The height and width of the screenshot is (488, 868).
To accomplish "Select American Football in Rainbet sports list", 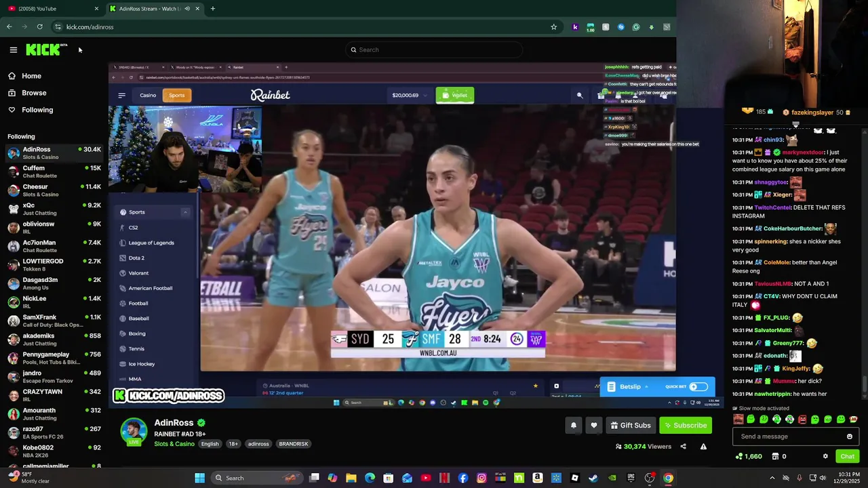I will pos(151,288).
